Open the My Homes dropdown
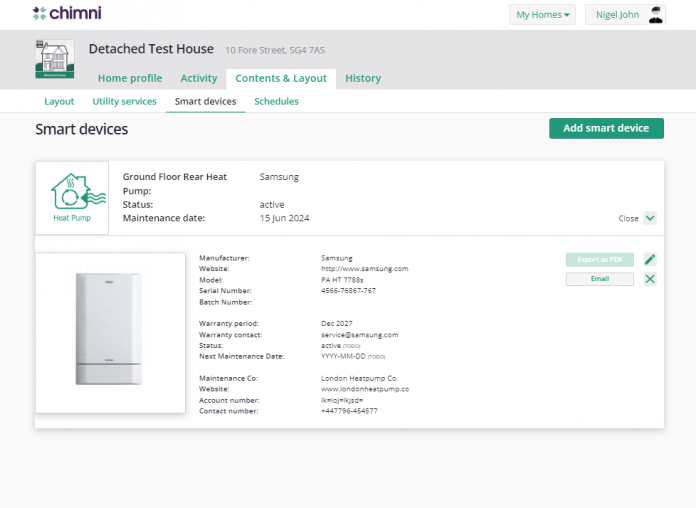Viewport: 696px width, 508px height. pos(543,15)
